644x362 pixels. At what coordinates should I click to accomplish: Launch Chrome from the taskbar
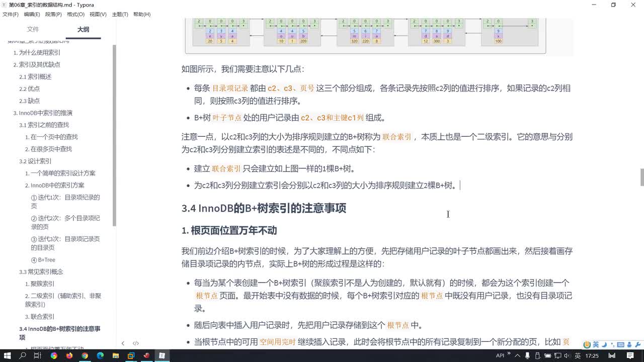(x=85, y=355)
